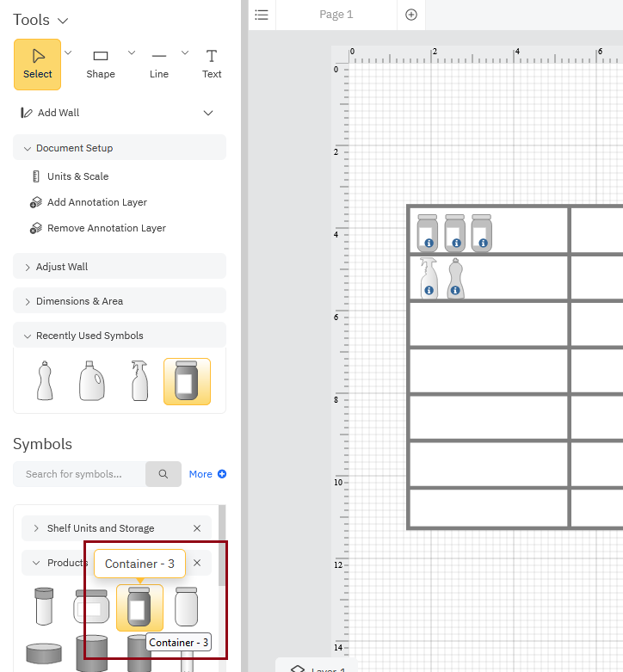Add a new page with plus icon
This screenshot has height=672, width=623.
click(411, 15)
